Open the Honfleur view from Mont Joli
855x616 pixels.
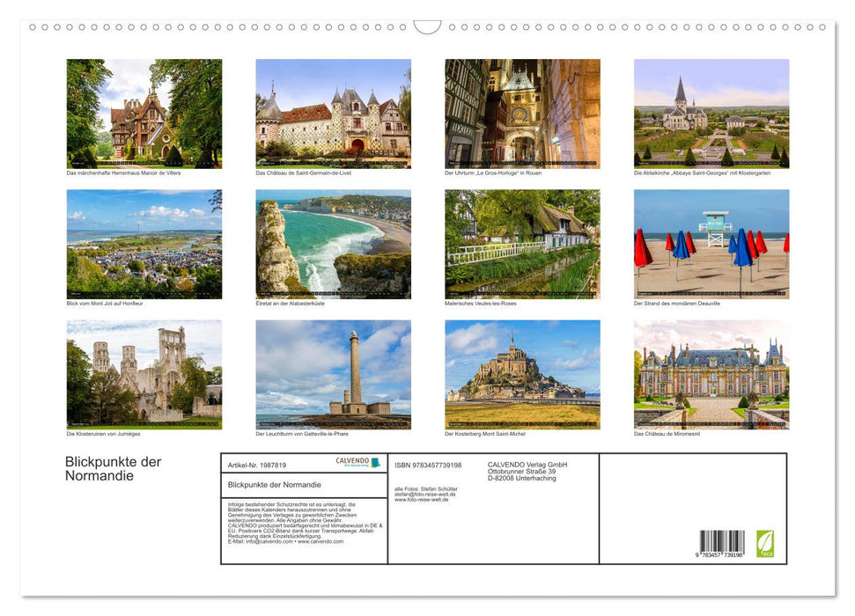(x=144, y=244)
